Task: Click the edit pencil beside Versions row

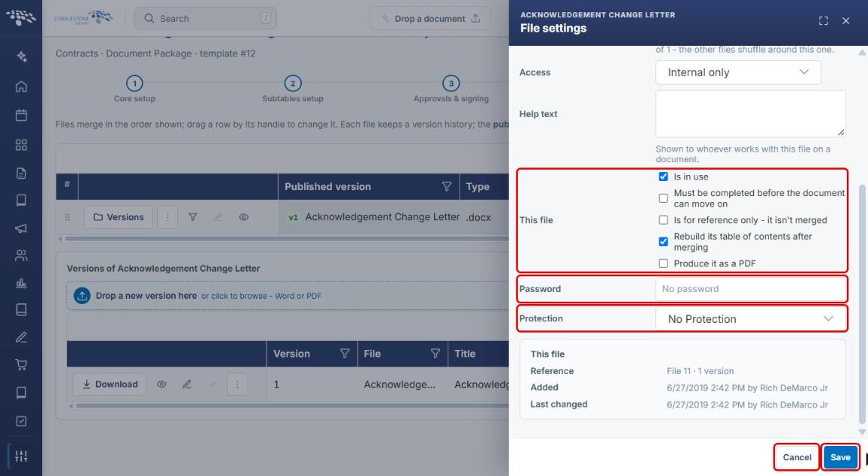Action: (x=218, y=217)
